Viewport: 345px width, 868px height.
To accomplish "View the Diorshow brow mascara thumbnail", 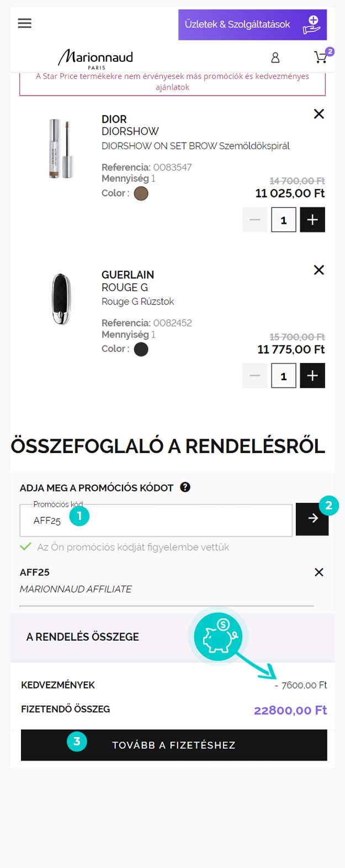I will coord(61,149).
